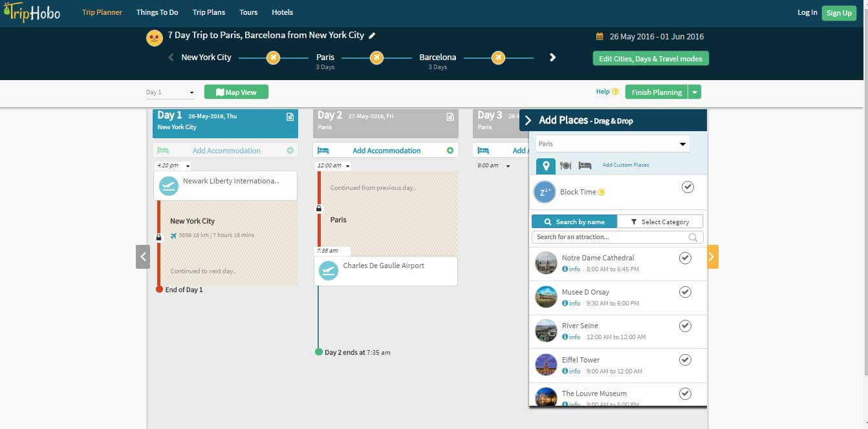
Task: Open the 4:20 pm time dropdown
Action: [173, 165]
